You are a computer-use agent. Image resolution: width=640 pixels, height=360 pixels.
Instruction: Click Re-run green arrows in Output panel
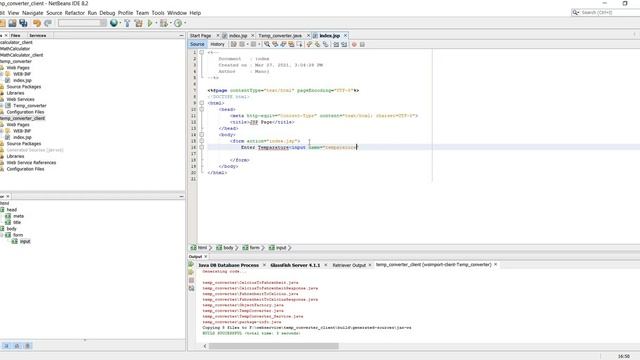(x=191, y=264)
